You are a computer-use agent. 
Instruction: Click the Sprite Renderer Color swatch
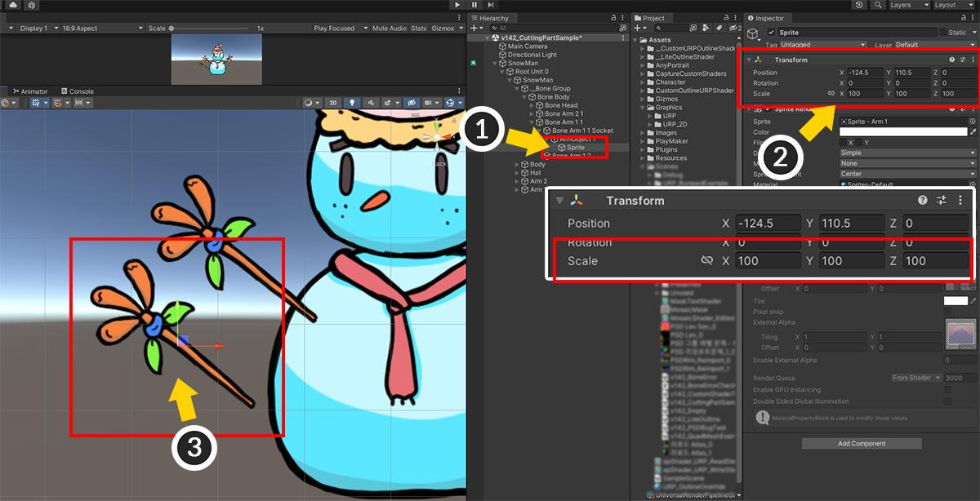pos(903,131)
